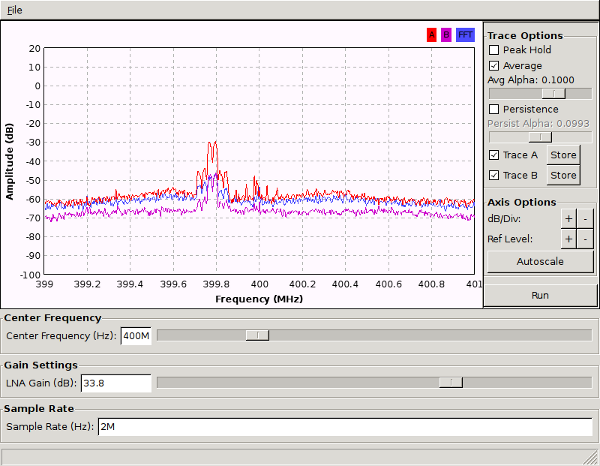Screen dimensions: 600x466
Task: Open the File menu
Action: pyautogui.click(x=15, y=10)
